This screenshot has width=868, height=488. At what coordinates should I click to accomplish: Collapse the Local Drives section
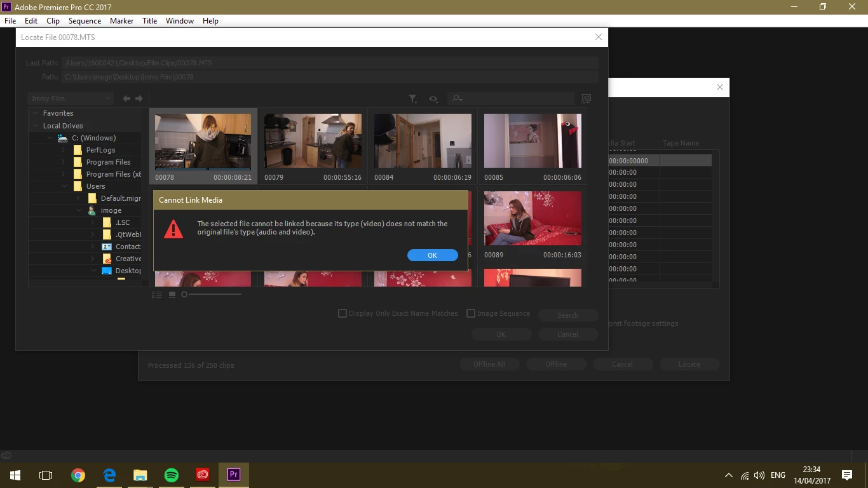(36, 126)
